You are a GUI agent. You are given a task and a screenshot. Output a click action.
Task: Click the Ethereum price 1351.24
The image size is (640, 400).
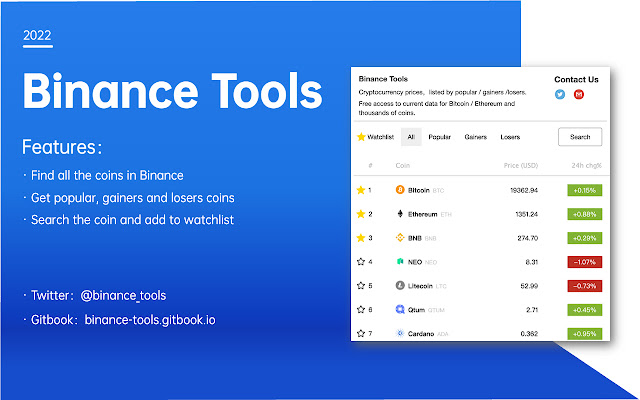[x=526, y=214]
